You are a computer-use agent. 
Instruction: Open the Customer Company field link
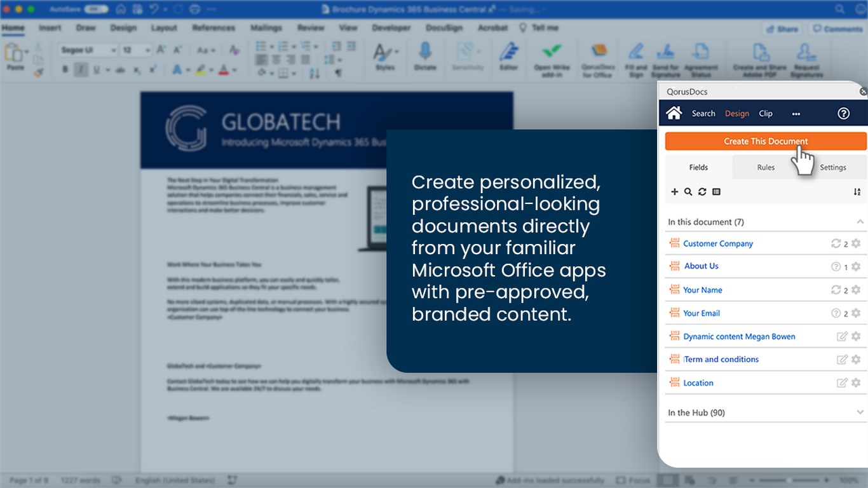tap(718, 244)
